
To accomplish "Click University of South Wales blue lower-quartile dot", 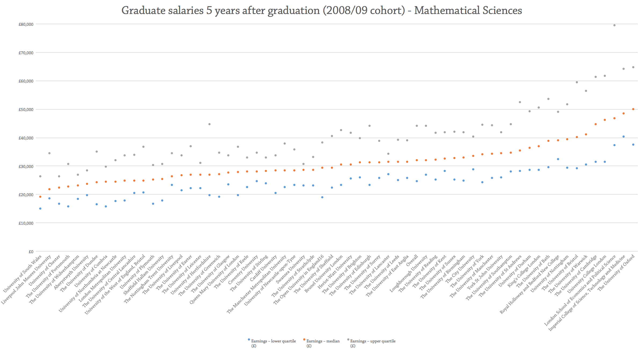I will tap(40, 209).
